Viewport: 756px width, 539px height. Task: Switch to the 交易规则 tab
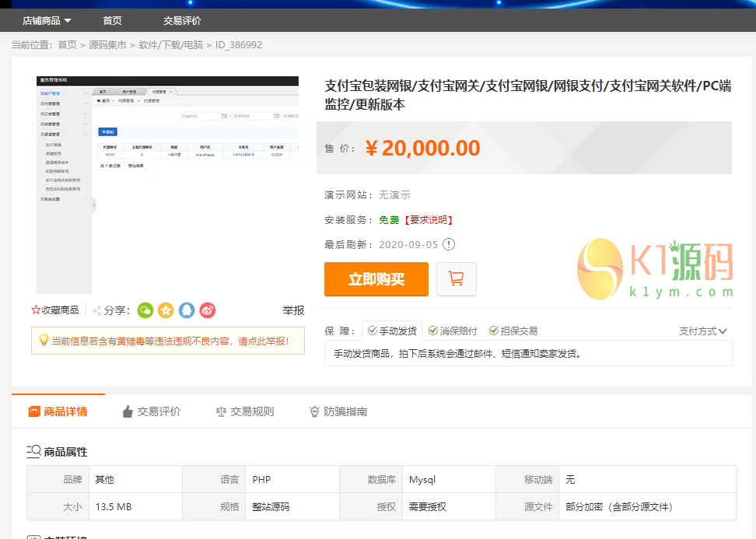click(244, 411)
